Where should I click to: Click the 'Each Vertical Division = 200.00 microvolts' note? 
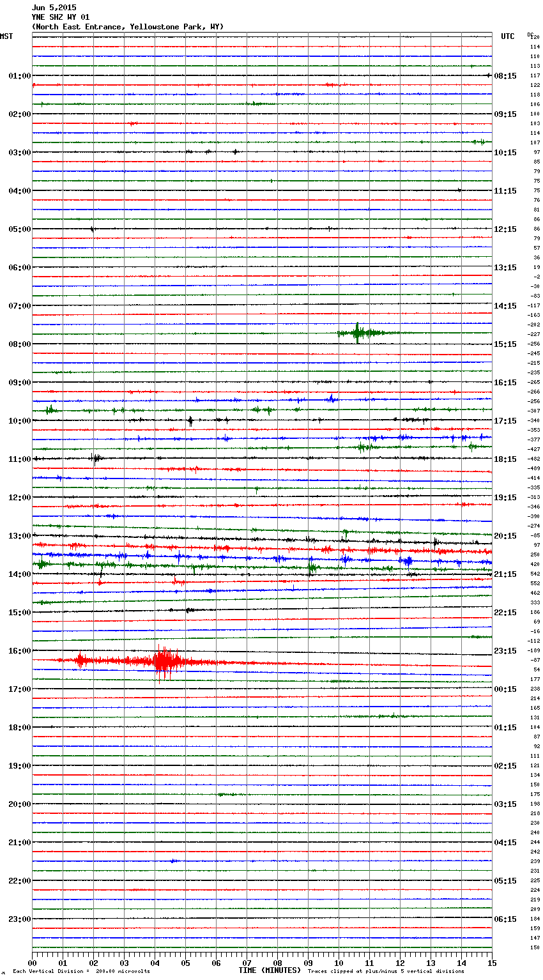click(81, 972)
